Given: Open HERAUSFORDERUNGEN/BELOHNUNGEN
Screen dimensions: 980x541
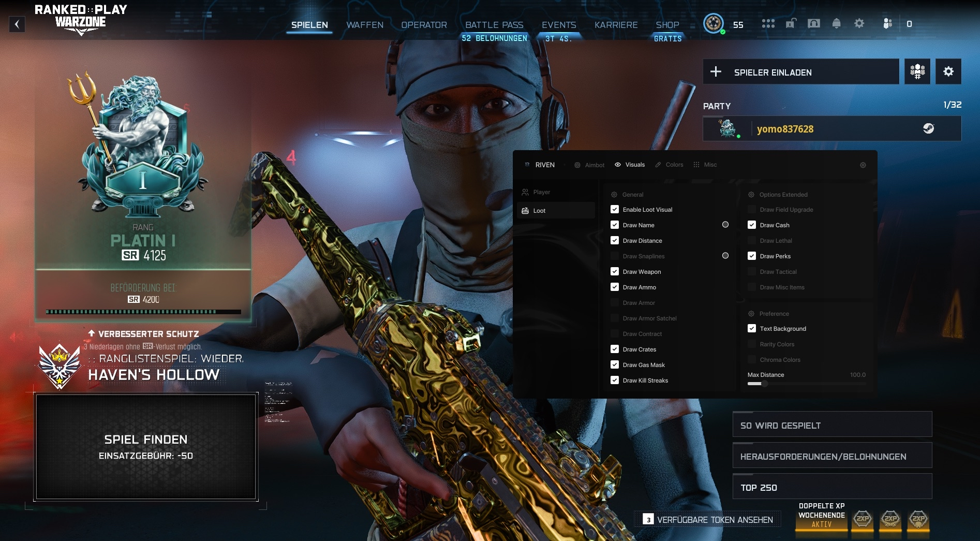Looking at the screenshot, I should 833,456.
